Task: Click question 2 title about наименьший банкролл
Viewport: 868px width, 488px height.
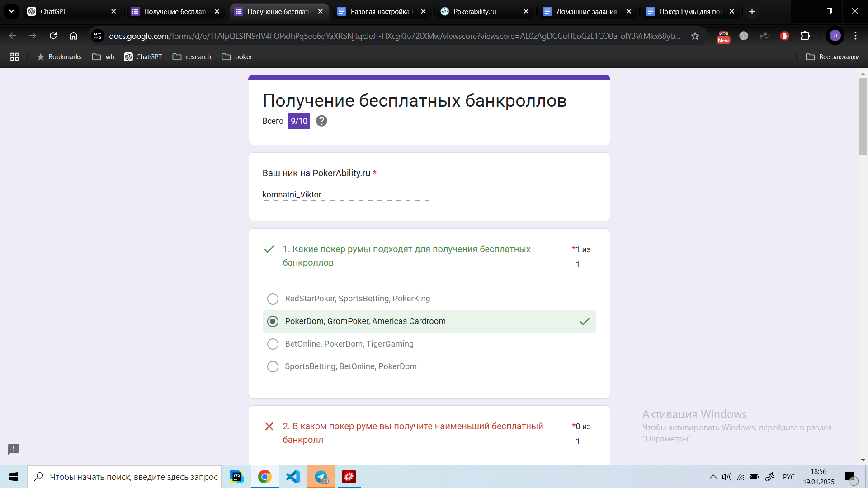Action: click(413, 433)
